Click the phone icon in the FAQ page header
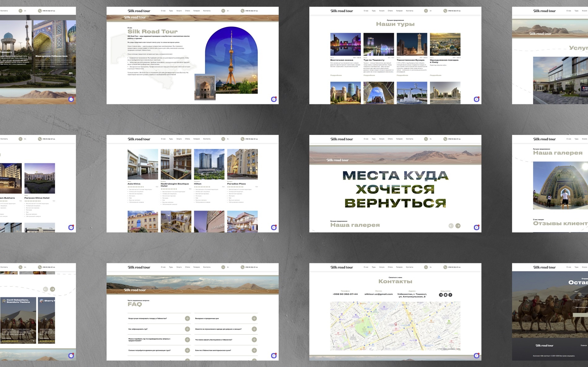 242,267
